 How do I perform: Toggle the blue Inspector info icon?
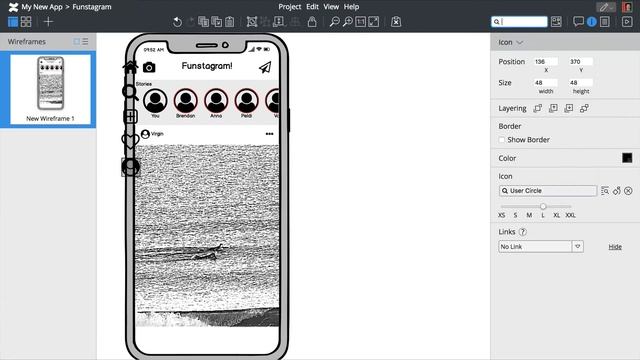coord(591,22)
